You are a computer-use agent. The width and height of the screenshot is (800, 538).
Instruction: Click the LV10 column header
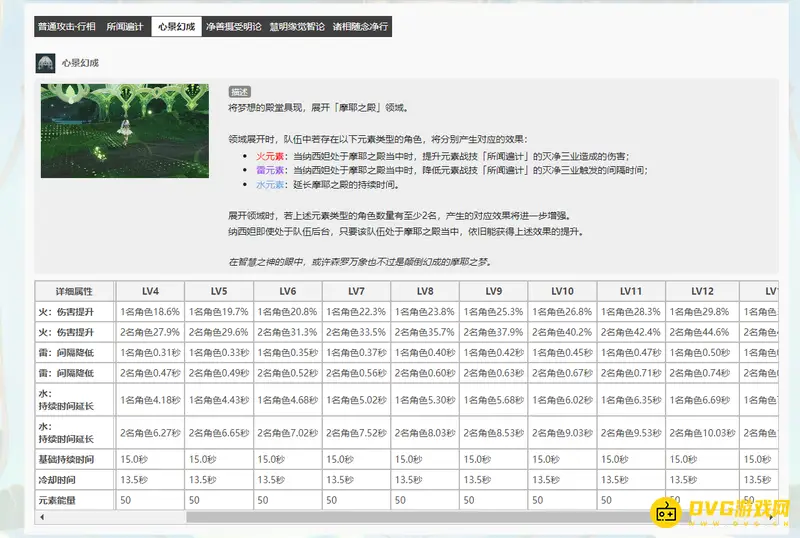click(562, 291)
